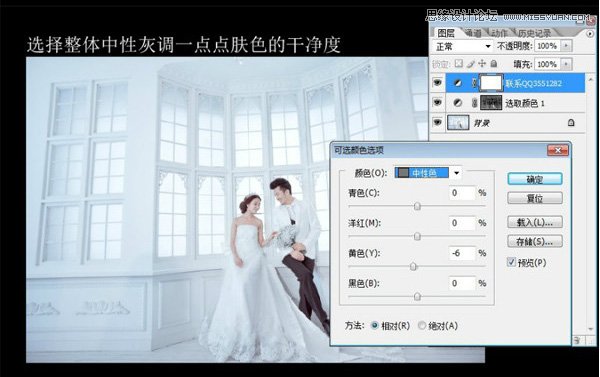Click the lock icon on 背景 layer
Image resolution: width=600 pixels, height=377 pixels.
click(571, 122)
